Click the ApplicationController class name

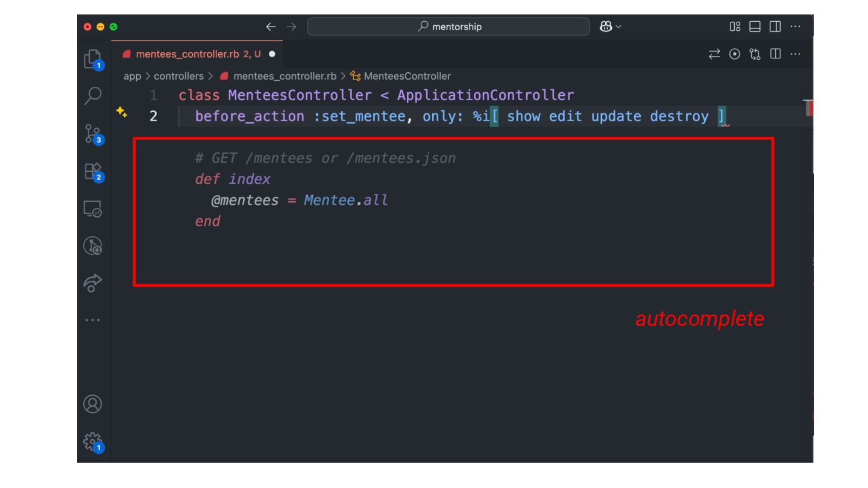(486, 95)
